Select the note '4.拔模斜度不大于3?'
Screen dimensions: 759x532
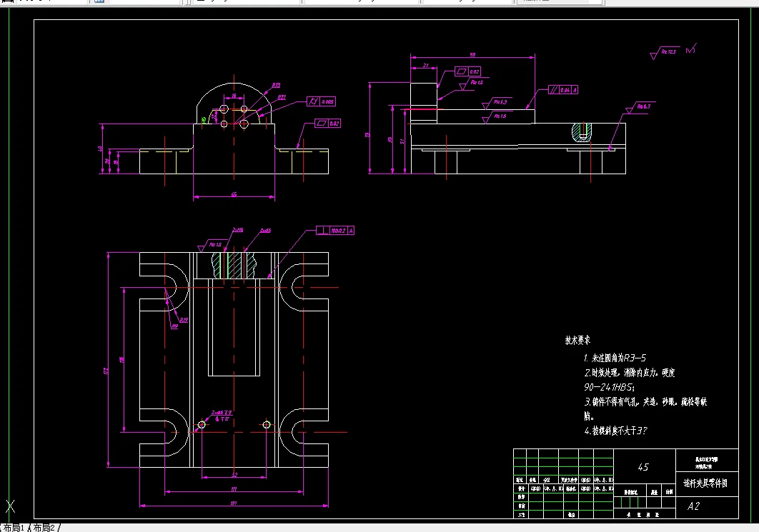pos(615,431)
